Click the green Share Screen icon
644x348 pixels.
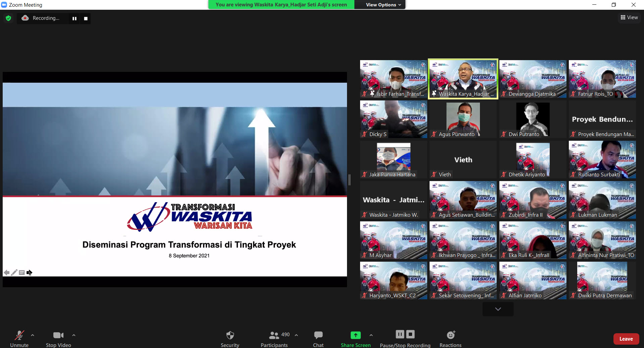(356, 335)
